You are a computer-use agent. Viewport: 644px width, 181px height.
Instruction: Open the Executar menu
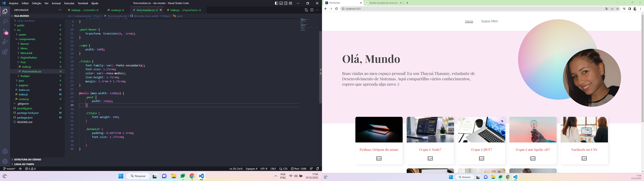pyautogui.click(x=69, y=3)
